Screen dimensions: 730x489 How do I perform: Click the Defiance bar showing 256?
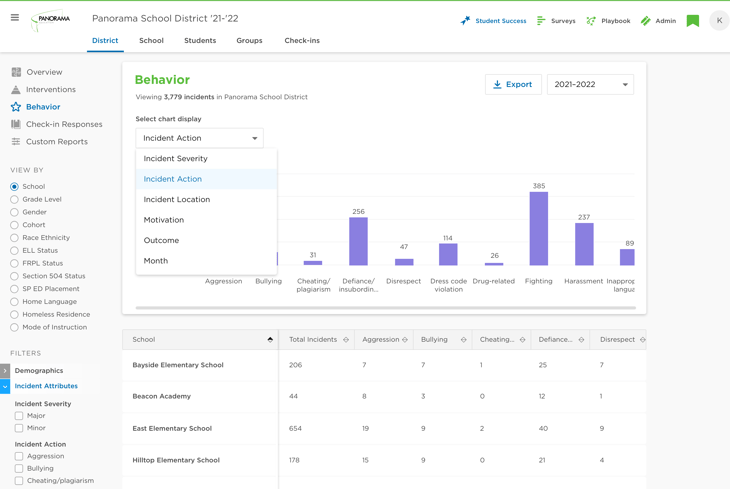(x=358, y=241)
